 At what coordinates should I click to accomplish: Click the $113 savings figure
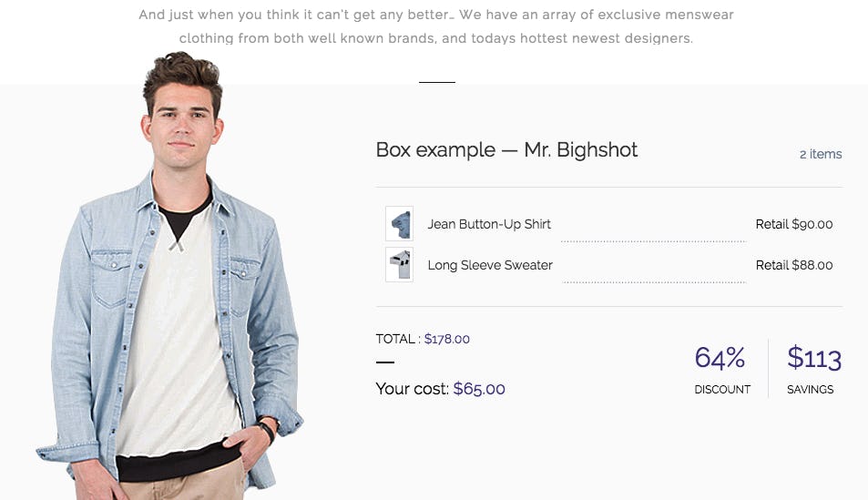814,358
